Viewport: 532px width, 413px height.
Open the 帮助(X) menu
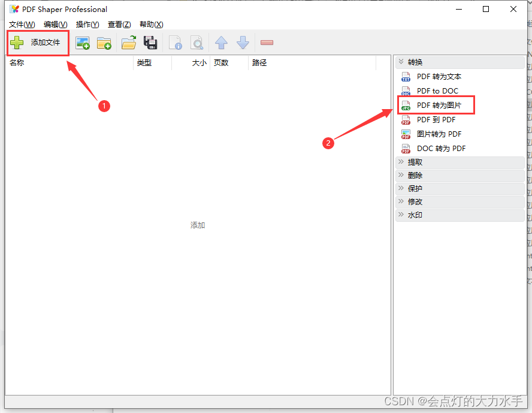[x=152, y=25]
